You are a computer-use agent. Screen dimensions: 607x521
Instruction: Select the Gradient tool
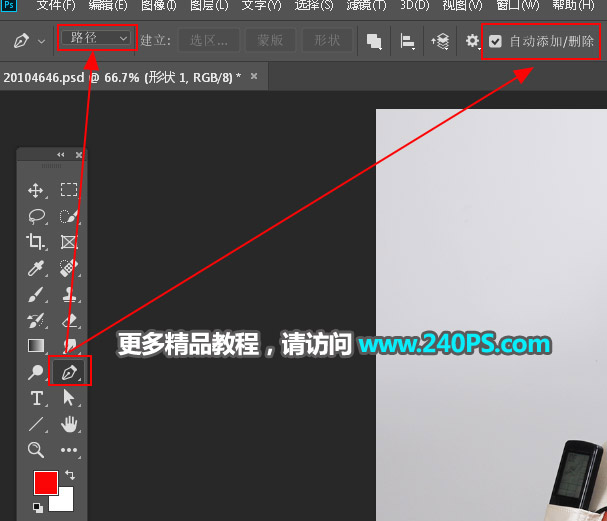36,346
